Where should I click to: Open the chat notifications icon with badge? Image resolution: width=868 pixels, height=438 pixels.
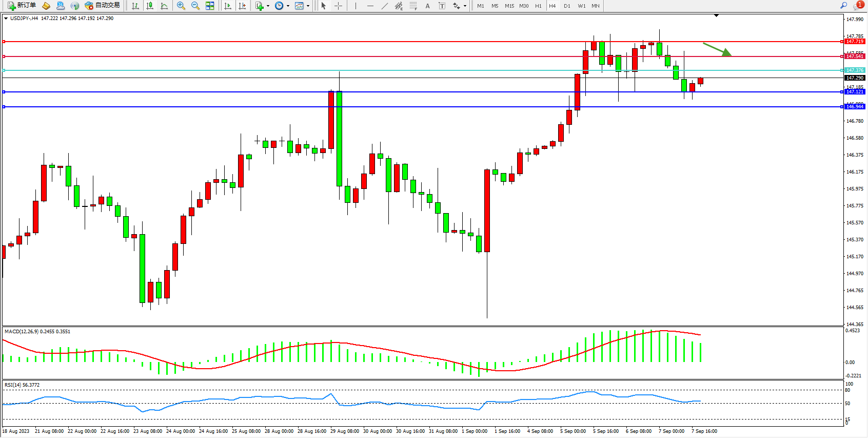click(858, 6)
